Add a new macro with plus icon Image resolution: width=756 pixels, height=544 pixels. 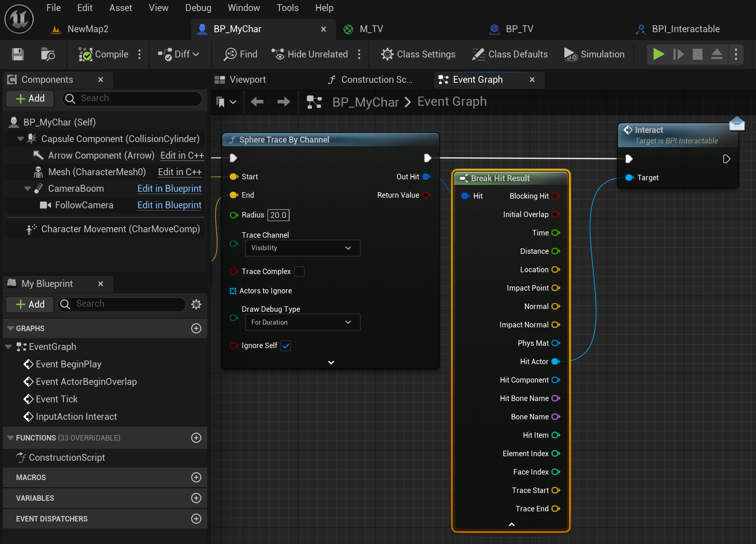click(x=196, y=477)
